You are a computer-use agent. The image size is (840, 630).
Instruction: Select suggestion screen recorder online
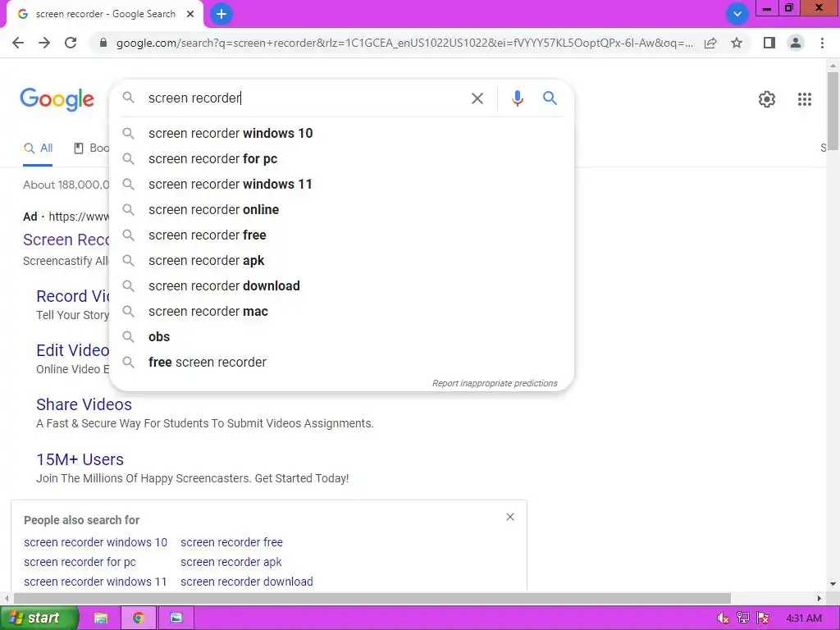coord(341,210)
